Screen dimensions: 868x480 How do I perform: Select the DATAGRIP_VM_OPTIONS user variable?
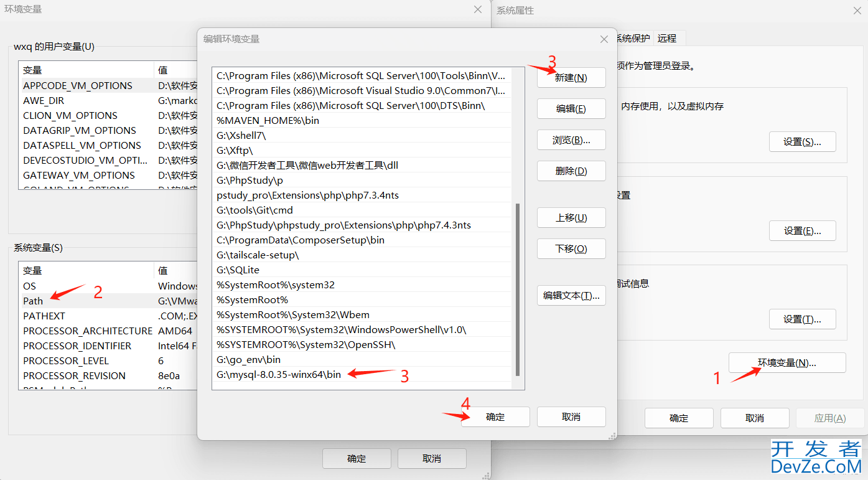109,131
